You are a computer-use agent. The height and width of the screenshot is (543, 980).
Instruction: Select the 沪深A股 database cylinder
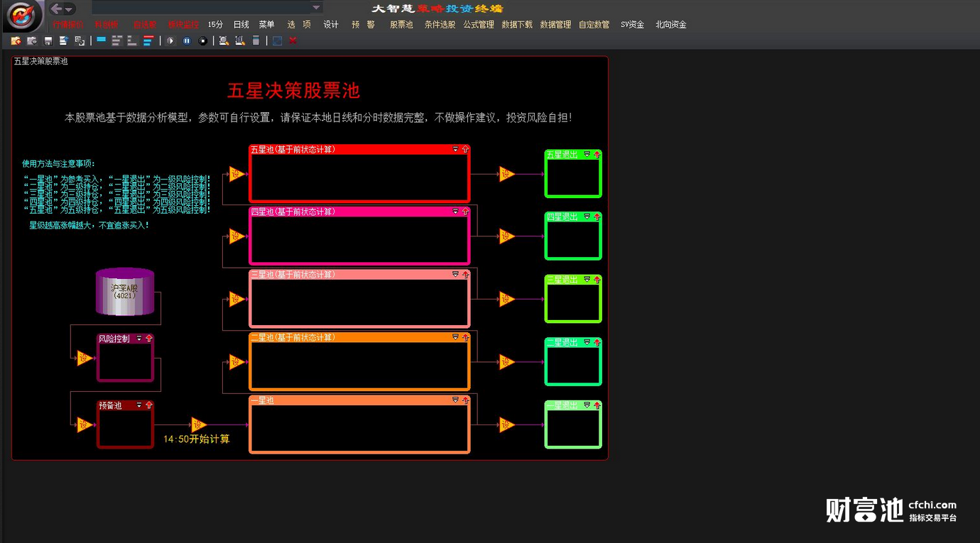coord(125,292)
